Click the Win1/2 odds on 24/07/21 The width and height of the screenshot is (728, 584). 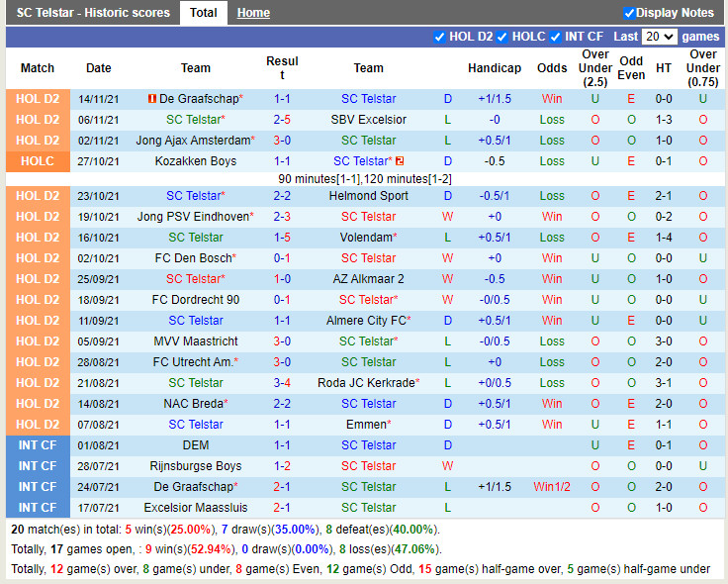(552, 487)
